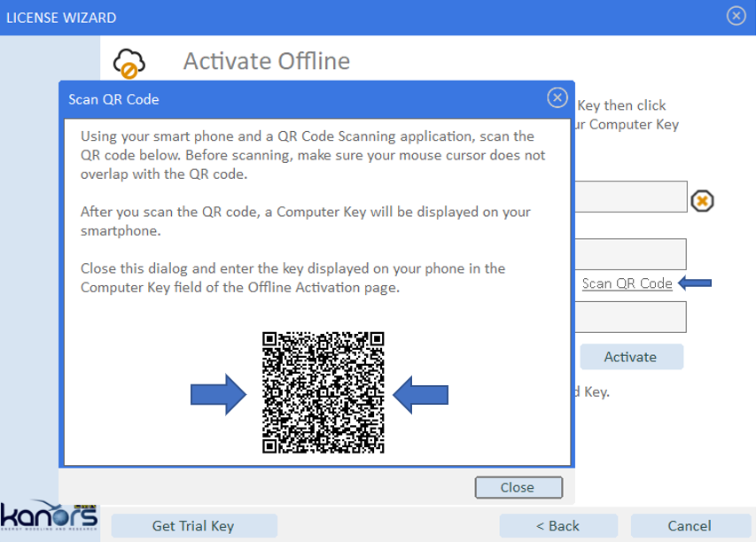The image size is (756, 542).
Task: Click the orange X clear icon beside the first field
Action: point(702,201)
